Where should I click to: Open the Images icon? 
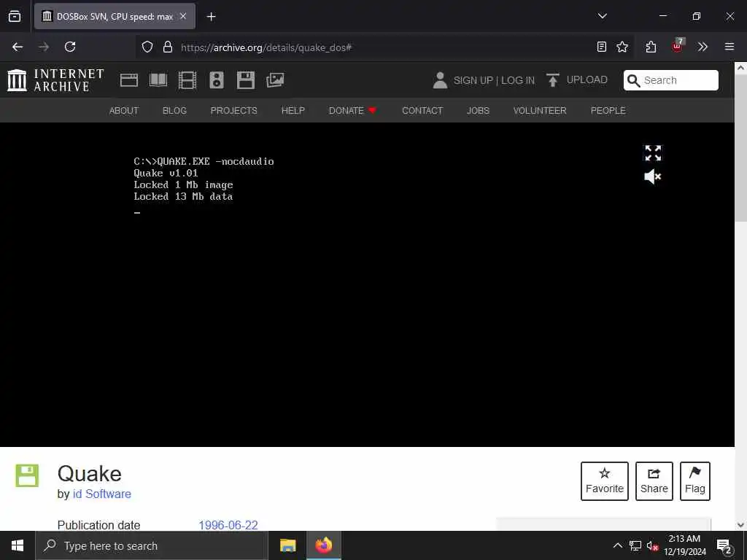tap(275, 80)
